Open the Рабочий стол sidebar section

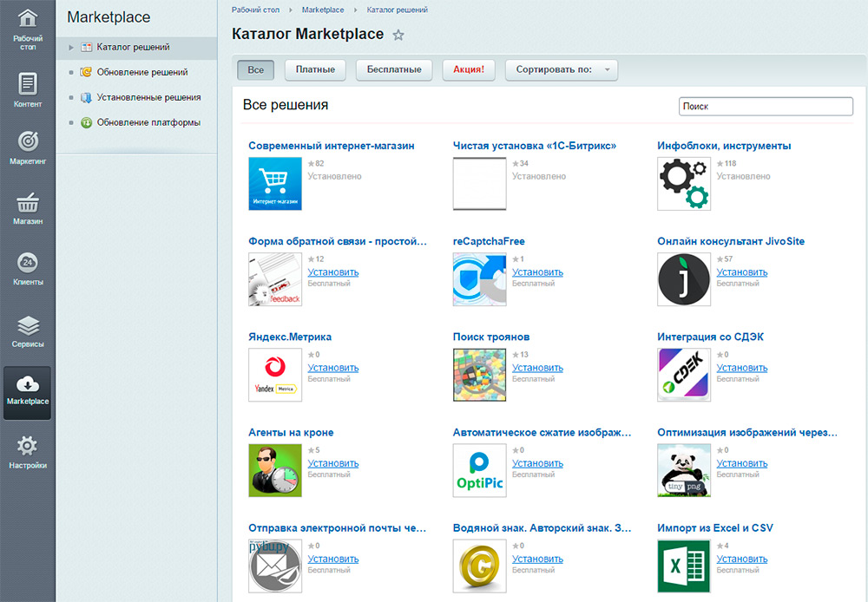click(x=28, y=29)
